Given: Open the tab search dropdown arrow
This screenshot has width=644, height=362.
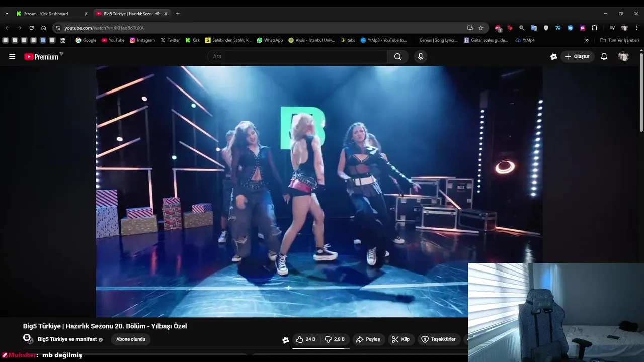Looking at the screenshot, I should pos(7,14).
